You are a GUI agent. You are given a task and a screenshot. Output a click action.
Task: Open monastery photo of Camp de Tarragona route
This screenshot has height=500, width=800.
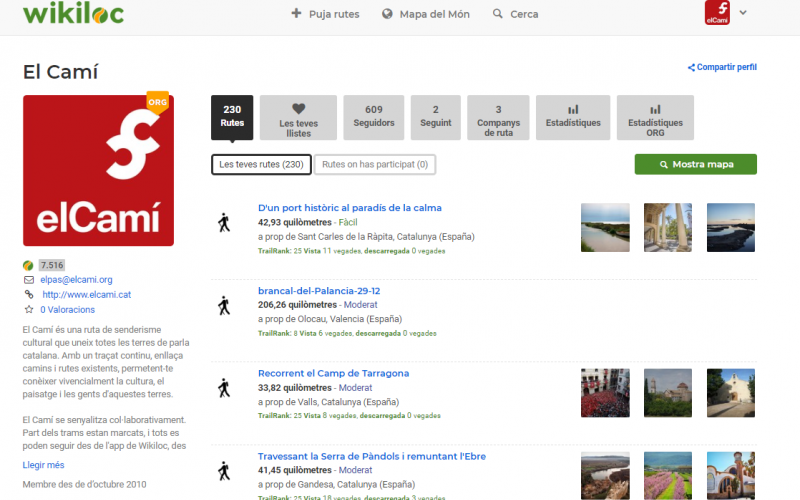tap(668, 393)
